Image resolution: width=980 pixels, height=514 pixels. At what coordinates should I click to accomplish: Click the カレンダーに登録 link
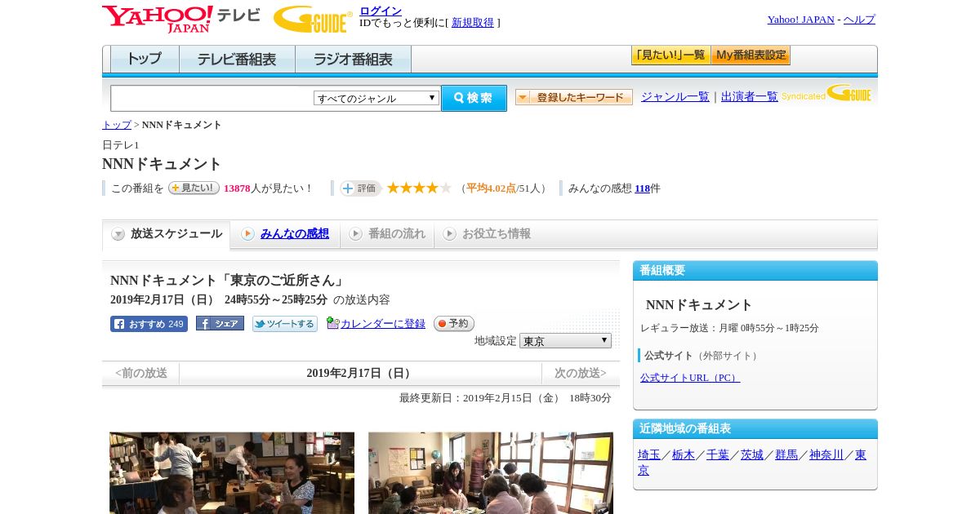point(383,324)
